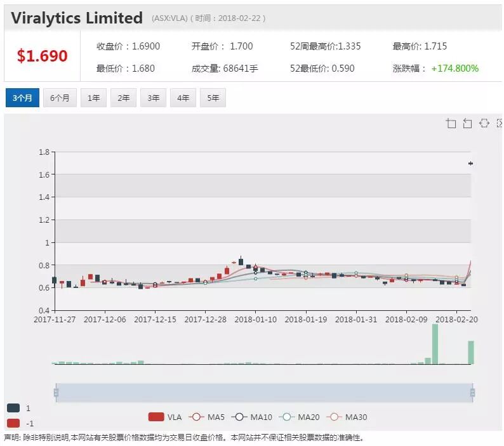Screen dimensions: 504x446
Task: Click the tallest green volume bar
Action: (x=435, y=344)
